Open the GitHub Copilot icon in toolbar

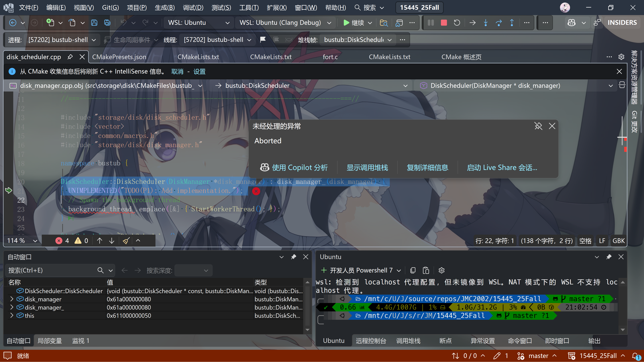click(572, 23)
